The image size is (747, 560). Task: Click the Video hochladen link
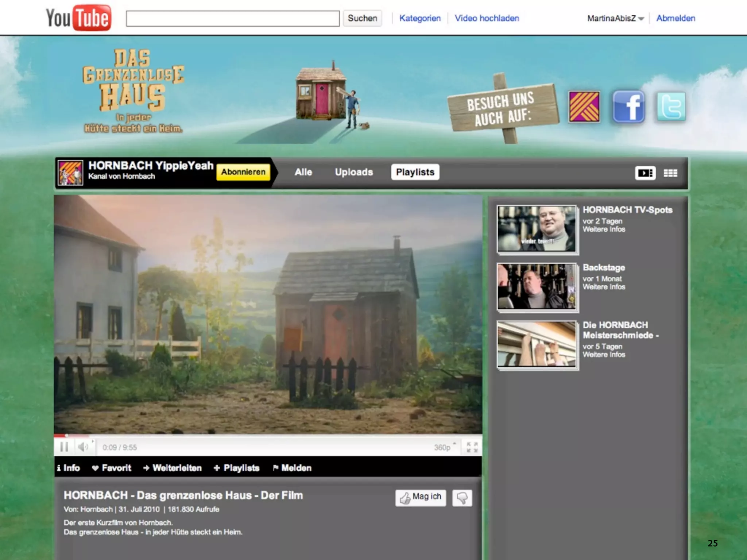tap(487, 18)
